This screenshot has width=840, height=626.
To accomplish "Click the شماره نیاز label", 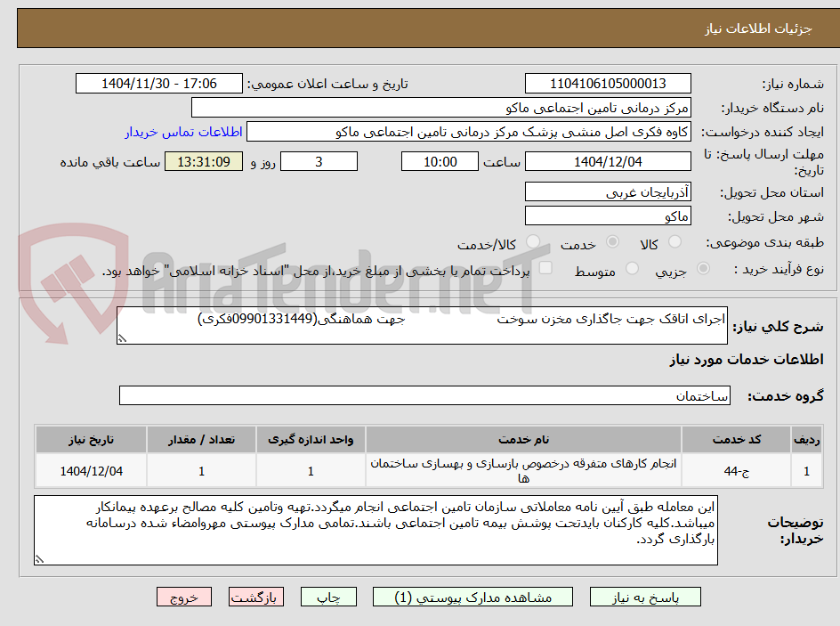I will coord(793,84).
